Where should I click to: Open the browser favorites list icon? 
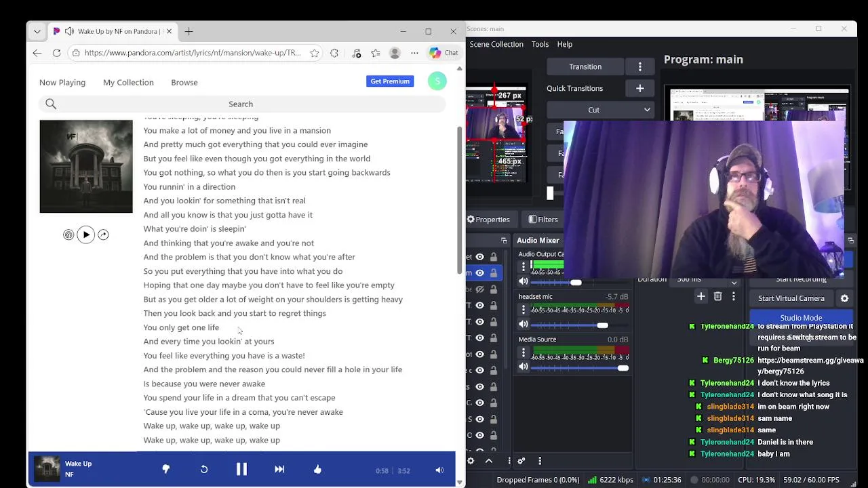[x=376, y=53]
